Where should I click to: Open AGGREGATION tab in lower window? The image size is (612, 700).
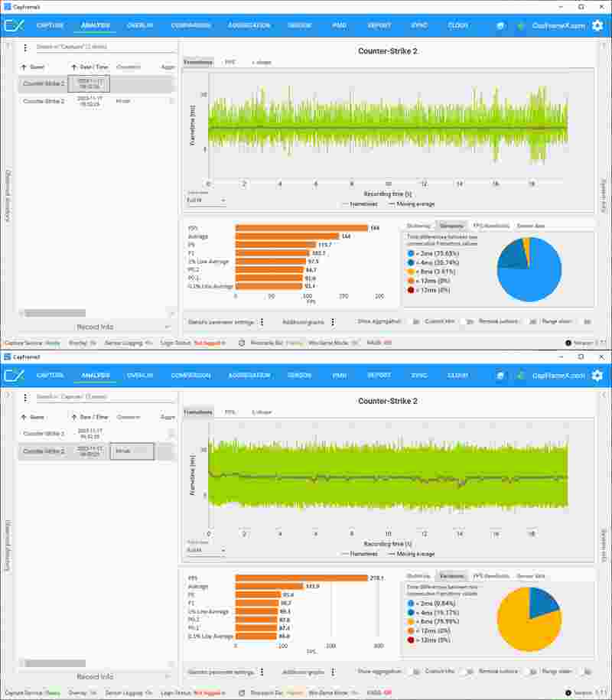pyautogui.click(x=249, y=376)
